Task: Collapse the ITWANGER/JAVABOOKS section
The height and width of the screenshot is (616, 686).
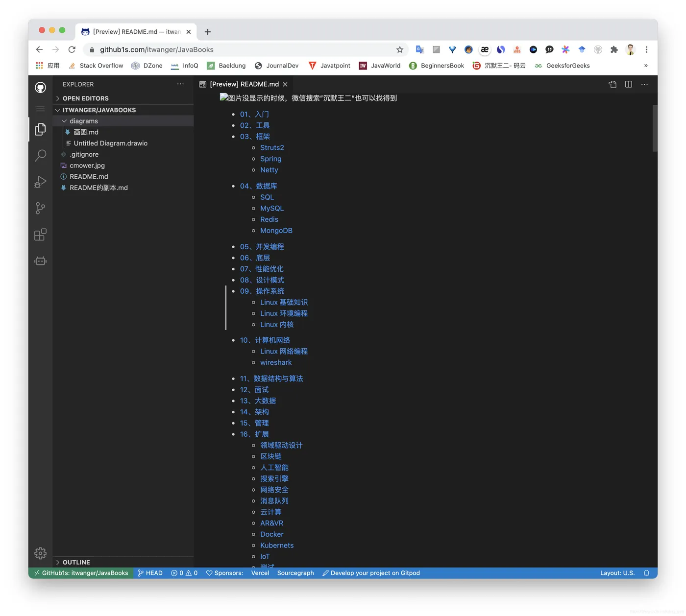Action: 123,110
